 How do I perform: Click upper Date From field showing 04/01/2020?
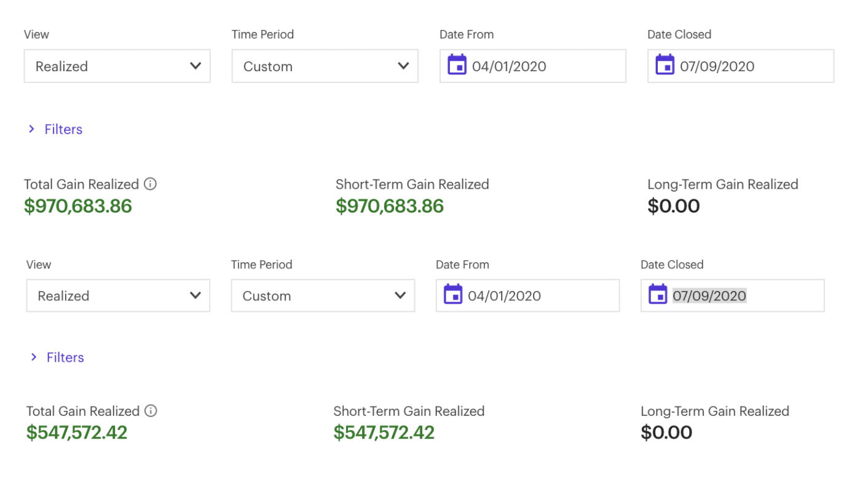pos(533,66)
